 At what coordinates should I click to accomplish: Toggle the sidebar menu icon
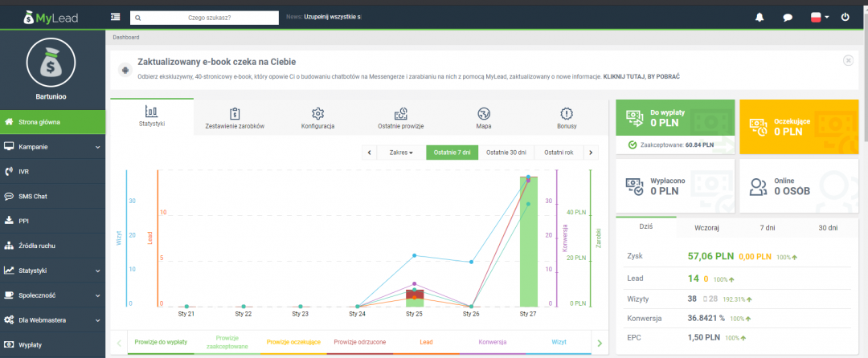pos(116,17)
